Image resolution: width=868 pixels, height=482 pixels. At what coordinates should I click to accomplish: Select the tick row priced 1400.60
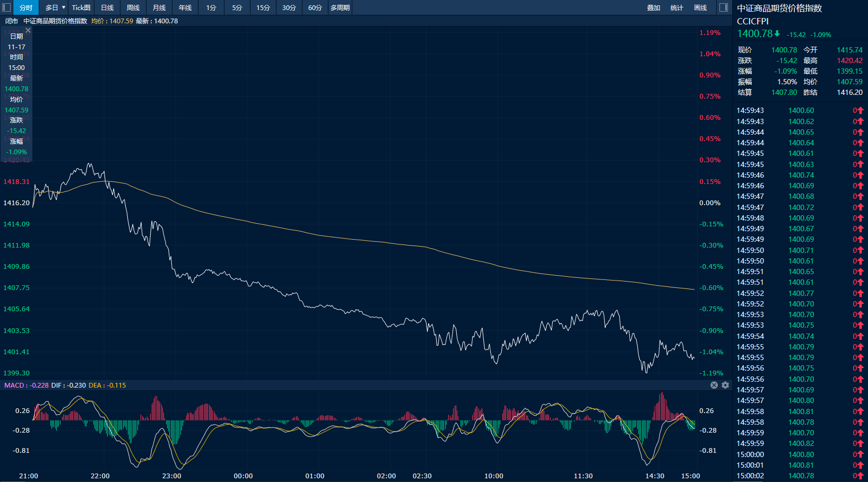(800, 110)
